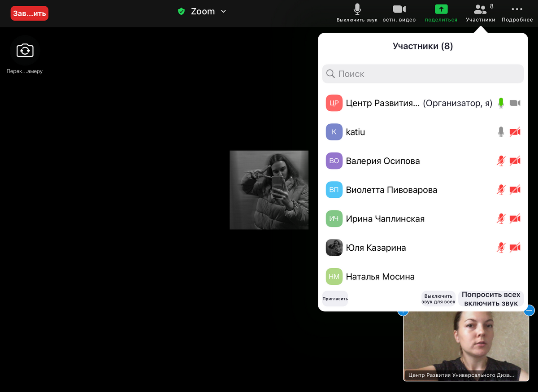End the meeting with the red button
The width and height of the screenshot is (538, 392).
[x=30, y=13]
